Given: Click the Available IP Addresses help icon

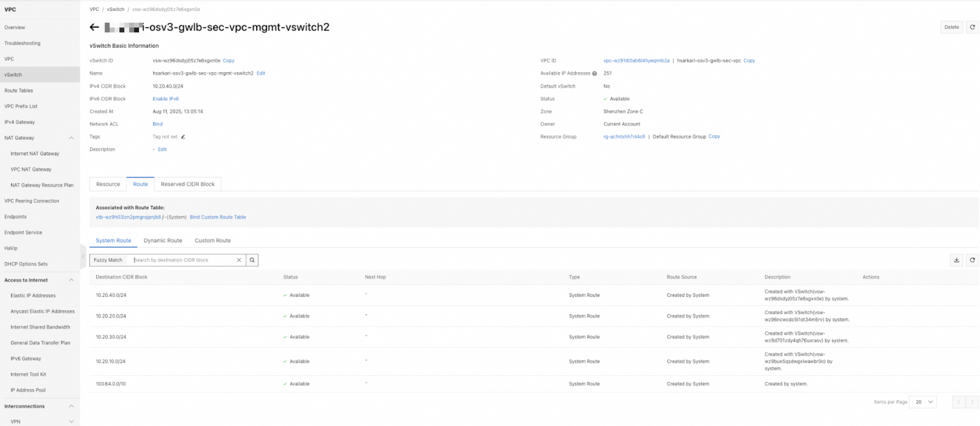Looking at the screenshot, I should click(594, 74).
